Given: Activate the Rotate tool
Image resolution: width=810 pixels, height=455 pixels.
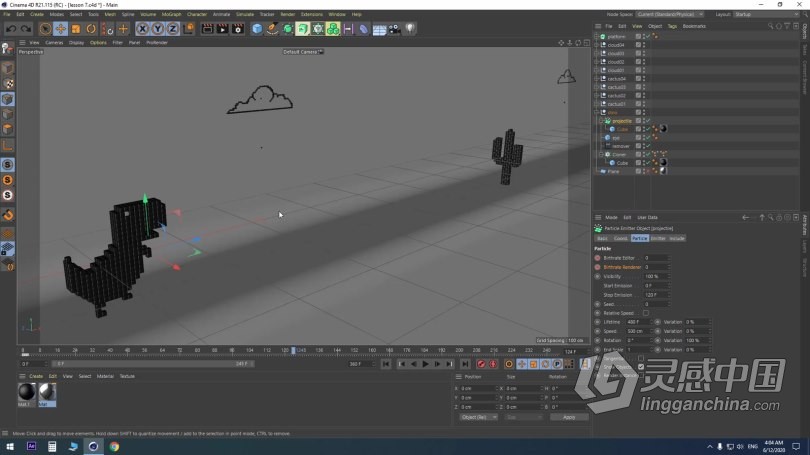Looking at the screenshot, I should click(x=91, y=29).
